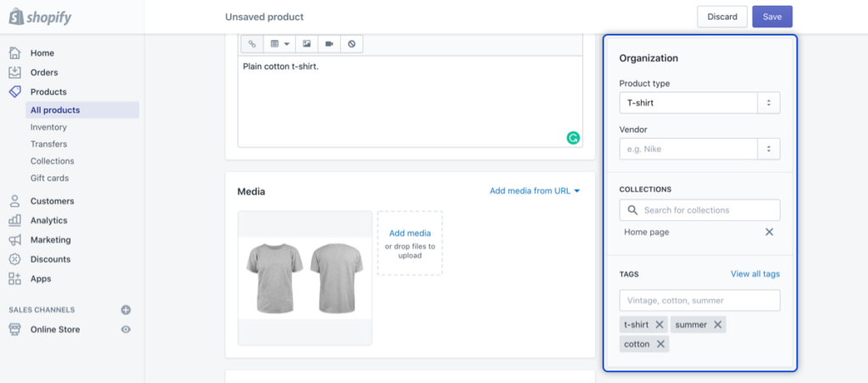Click the tags input field

pyautogui.click(x=699, y=301)
